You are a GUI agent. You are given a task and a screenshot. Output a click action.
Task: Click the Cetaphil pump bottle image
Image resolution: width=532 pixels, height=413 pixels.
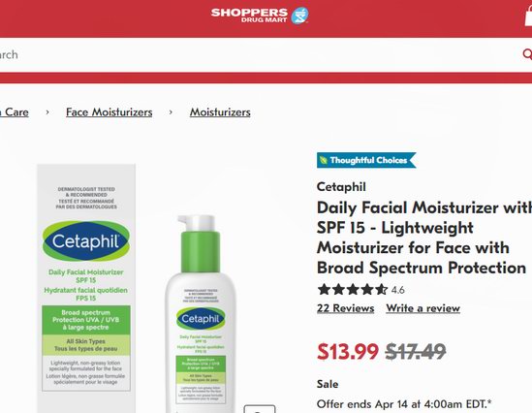coord(201,314)
